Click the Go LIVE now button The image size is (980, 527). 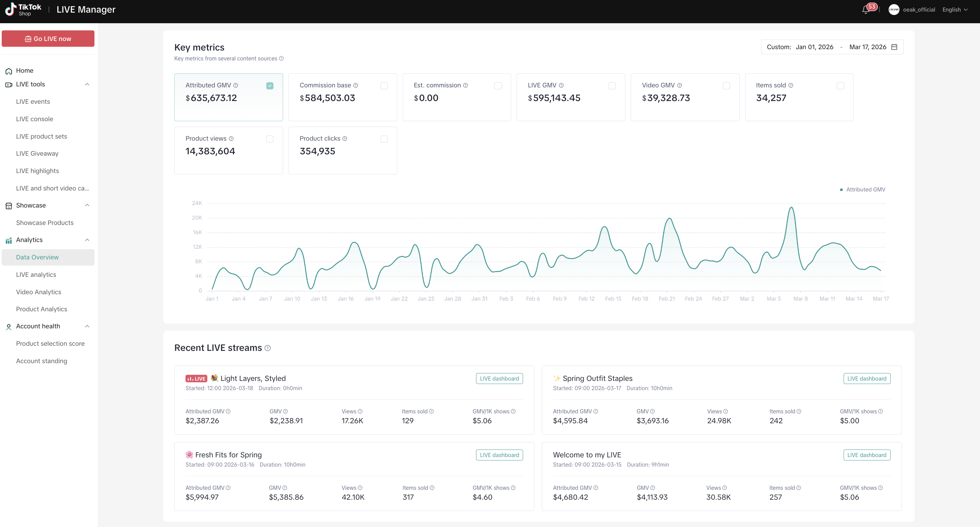[x=48, y=39]
